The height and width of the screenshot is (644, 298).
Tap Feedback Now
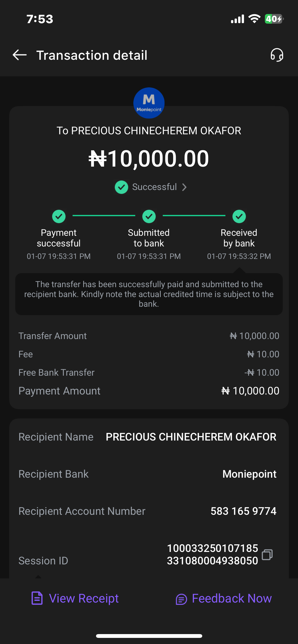click(232, 598)
